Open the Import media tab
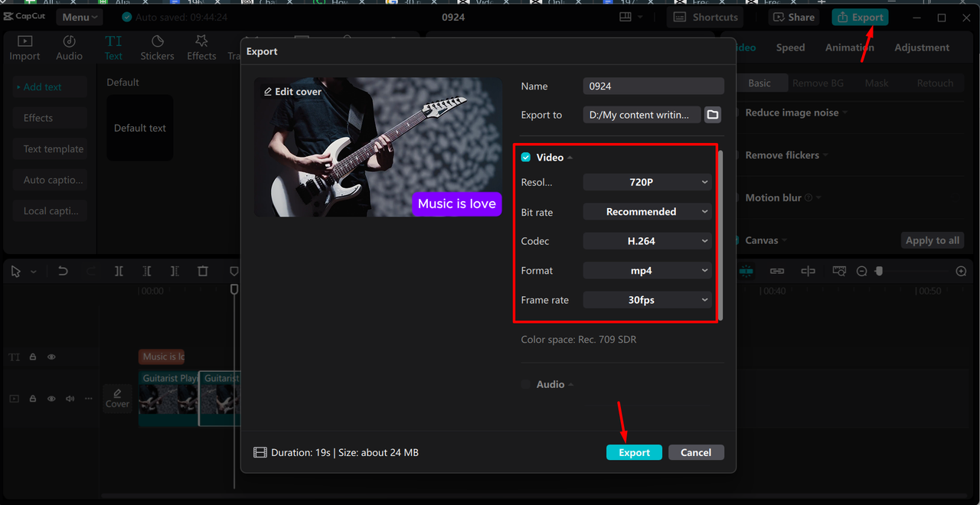 click(24, 47)
